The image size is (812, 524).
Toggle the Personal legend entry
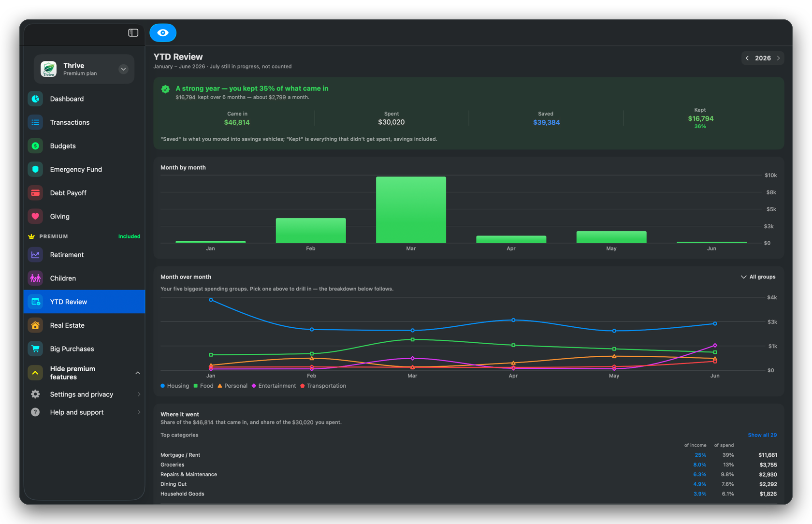coord(232,386)
